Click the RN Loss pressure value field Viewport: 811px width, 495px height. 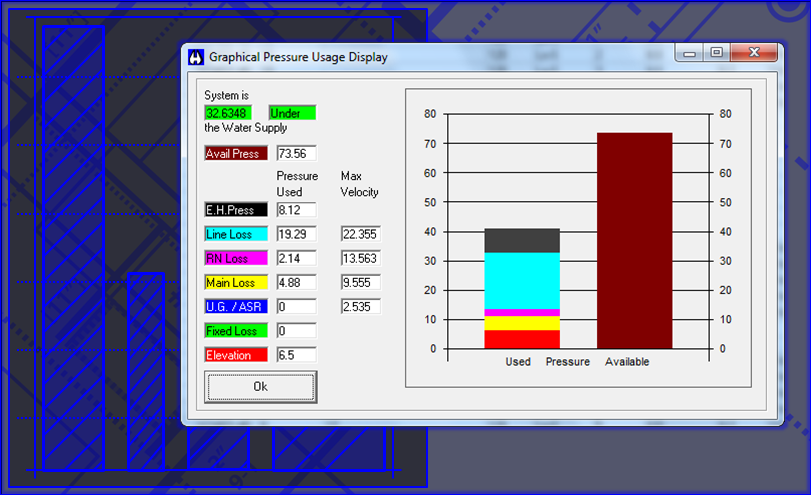(x=296, y=258)
